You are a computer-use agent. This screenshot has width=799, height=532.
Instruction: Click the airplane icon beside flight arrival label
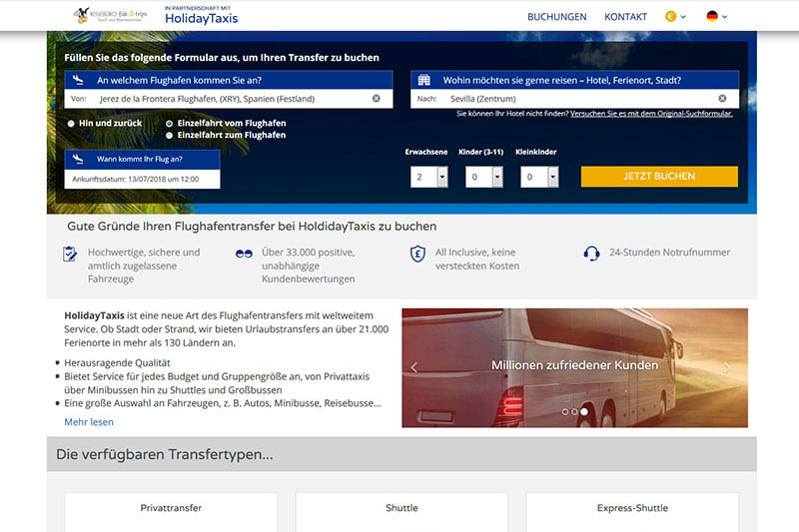pos(78,159)
